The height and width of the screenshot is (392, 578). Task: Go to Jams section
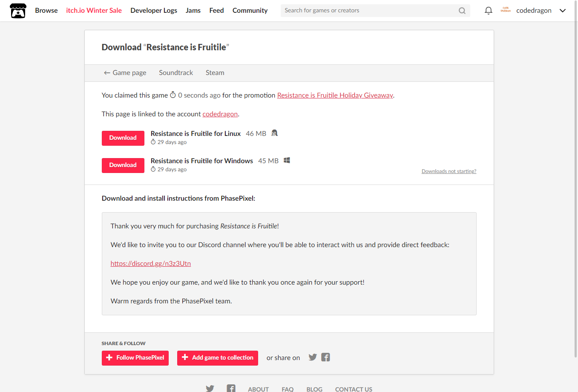click(x=193, y=10)
